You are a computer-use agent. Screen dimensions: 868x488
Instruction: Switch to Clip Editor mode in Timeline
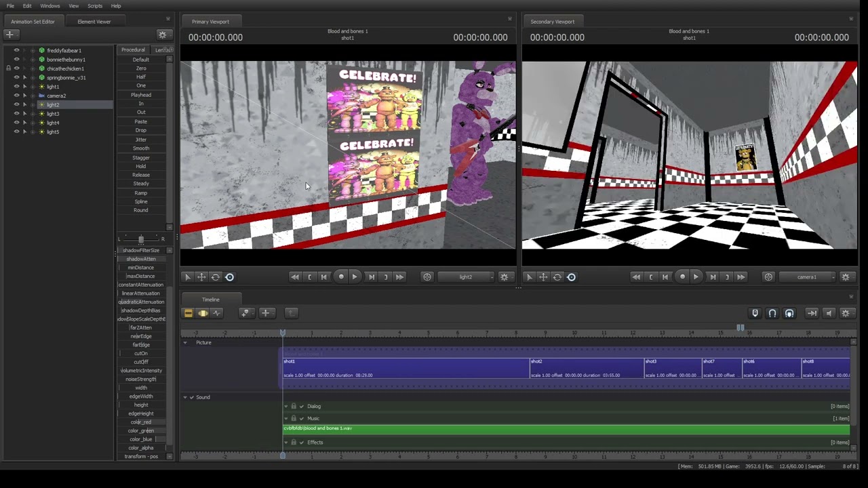(189, 313)
